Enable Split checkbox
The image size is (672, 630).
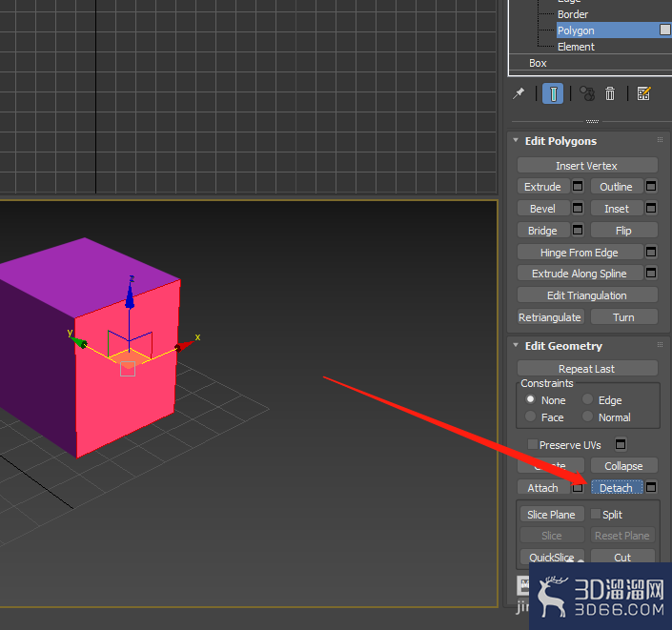coord(596,514)
